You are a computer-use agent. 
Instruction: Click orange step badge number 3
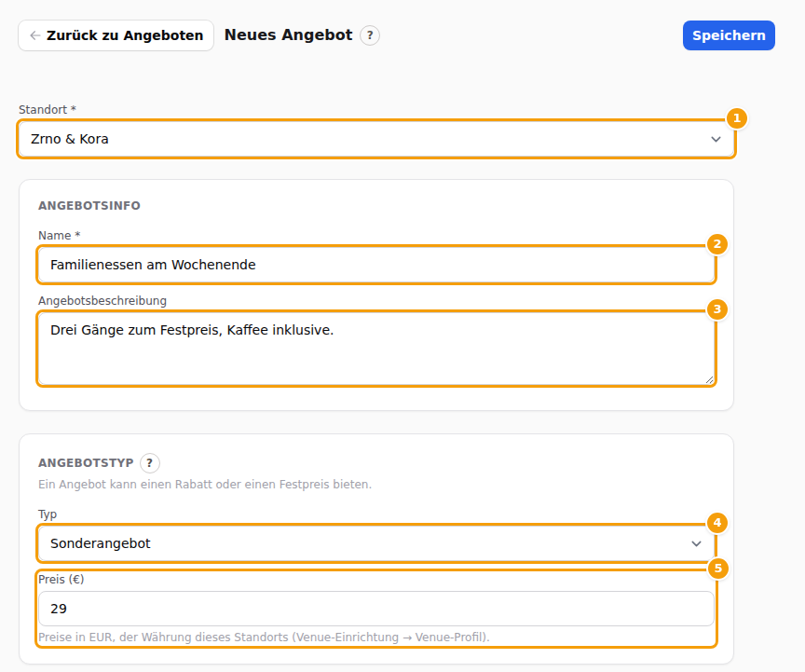[717, 309]
